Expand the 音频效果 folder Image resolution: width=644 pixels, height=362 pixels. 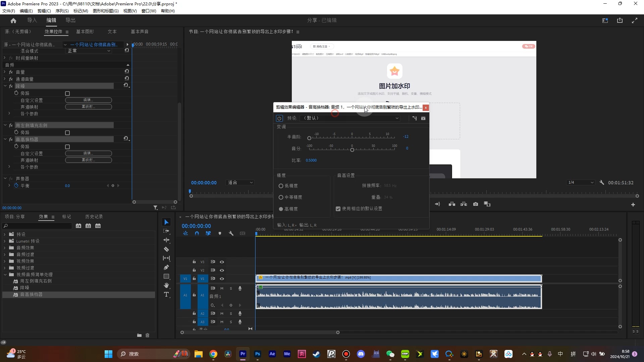click(5, 248)
